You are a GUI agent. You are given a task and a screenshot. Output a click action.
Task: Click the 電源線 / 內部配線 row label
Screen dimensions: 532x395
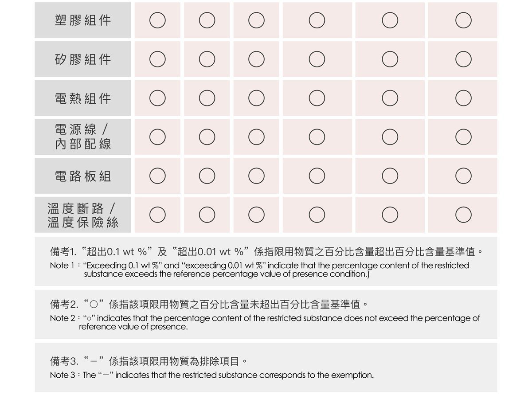(83, 137)
